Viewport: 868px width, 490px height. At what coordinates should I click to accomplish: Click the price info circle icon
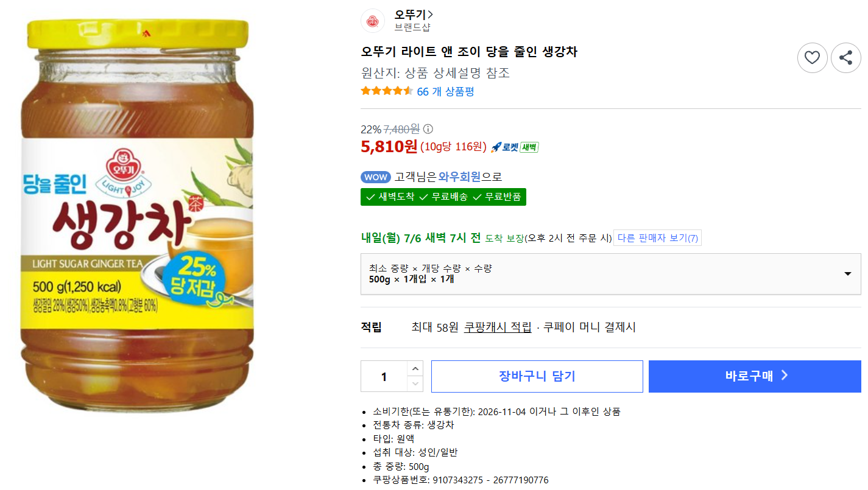click(x=428, y=129)
